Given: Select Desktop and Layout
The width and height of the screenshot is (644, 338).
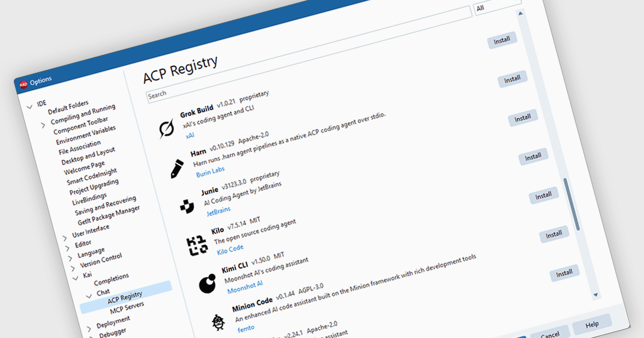Looking at the screenshot, I should [88, 156].
